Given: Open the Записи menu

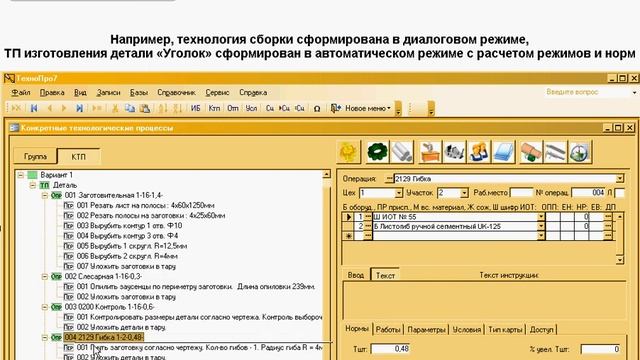Looking at the screenshot, I should tap(108, 93).
